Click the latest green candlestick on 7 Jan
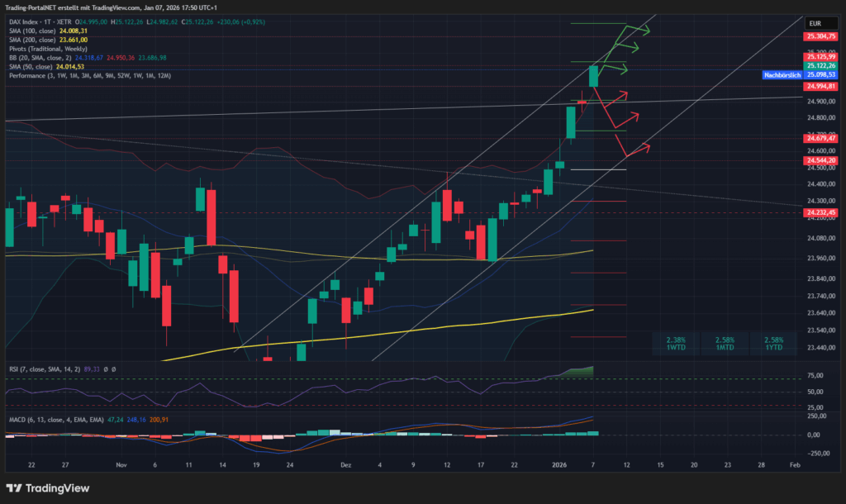 (x=593, y=76)
